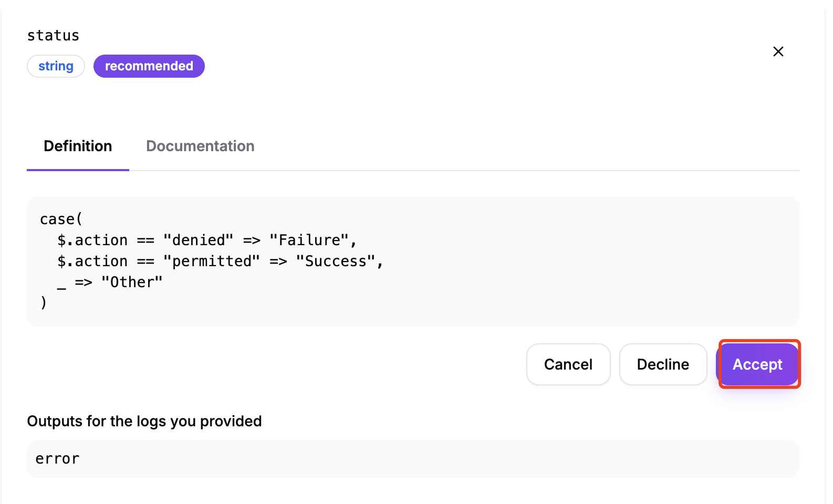This screenshot has height=504, width=833.
Task: Click the string type badge
Action: pyautogui.click(x=56, y=66)
